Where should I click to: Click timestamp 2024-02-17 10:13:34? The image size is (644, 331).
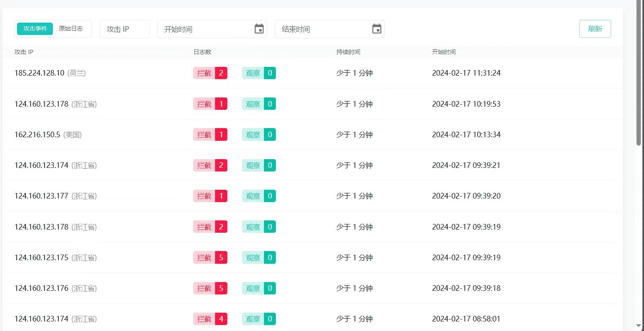coord(466,135)
